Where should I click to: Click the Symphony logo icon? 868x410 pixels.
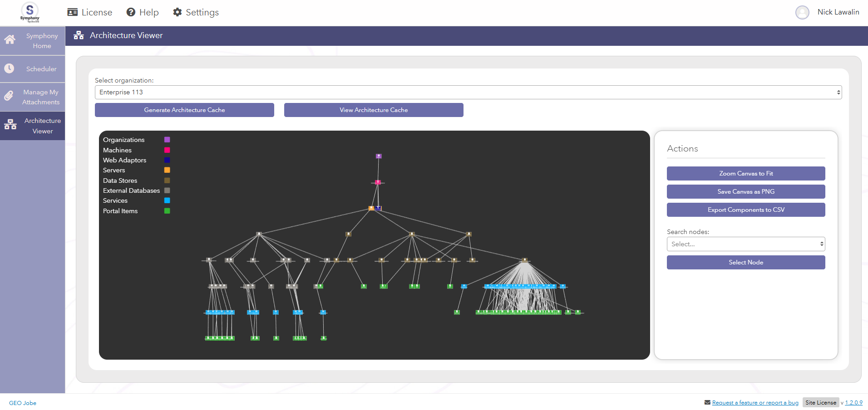tap(30, 12)
